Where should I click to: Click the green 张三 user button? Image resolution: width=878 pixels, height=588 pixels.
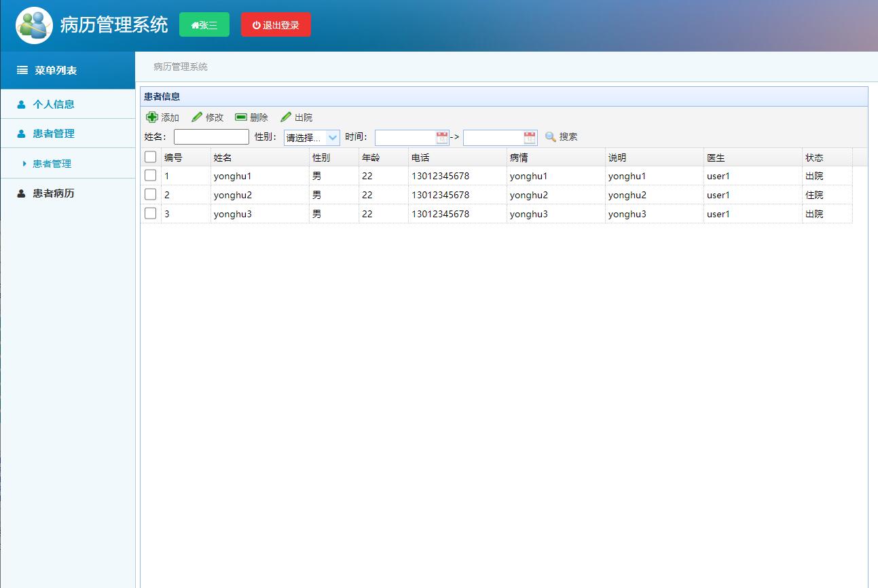click(x=204, y=25)
